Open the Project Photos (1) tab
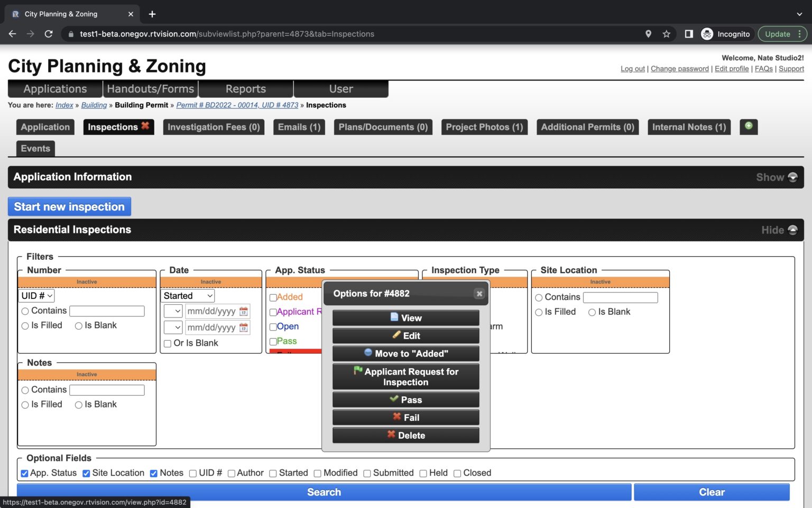 tap(484, 126)
